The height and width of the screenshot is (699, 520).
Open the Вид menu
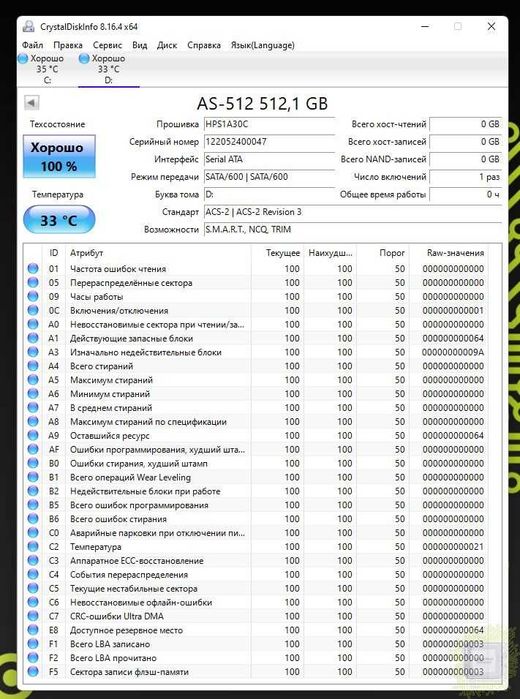(140, 45)
